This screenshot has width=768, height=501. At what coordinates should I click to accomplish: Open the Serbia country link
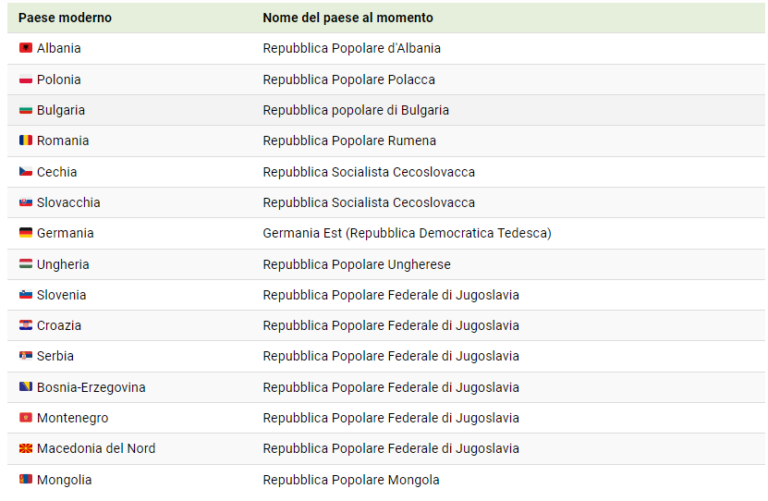pyautogui.click(x=55, y=356)
